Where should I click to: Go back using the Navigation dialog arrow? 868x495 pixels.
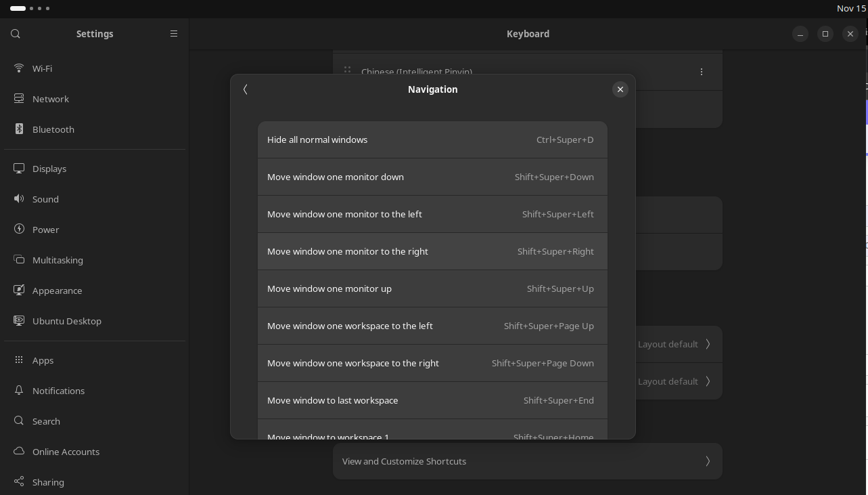(246, 89)
